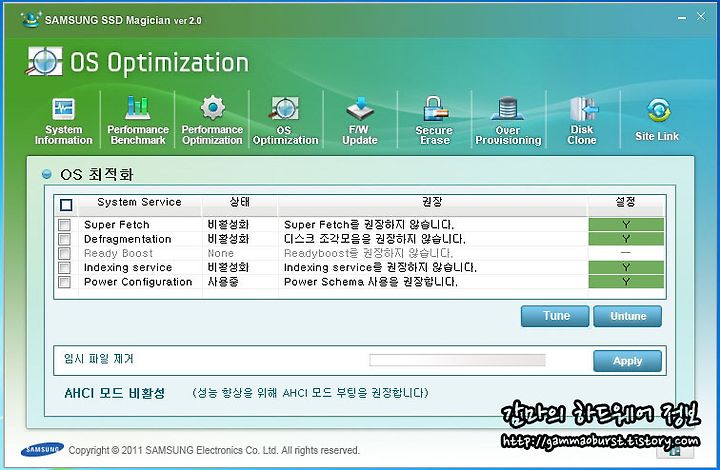
Task: Select the Power Configuration service name
Action: [138, 282]
